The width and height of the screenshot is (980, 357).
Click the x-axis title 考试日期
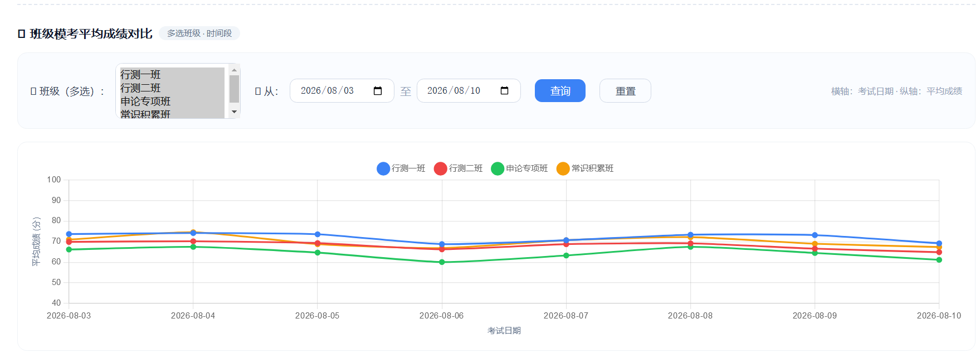pyautogui.click(x=504, y=331)
